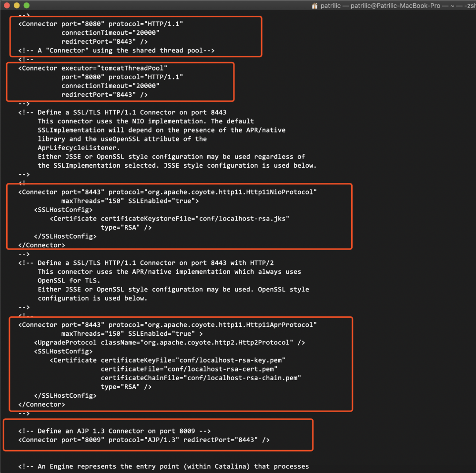Click the certificateKeyFile localhost-rsa-key.pem line
476x473 pixels.
[x=168, y=360]
